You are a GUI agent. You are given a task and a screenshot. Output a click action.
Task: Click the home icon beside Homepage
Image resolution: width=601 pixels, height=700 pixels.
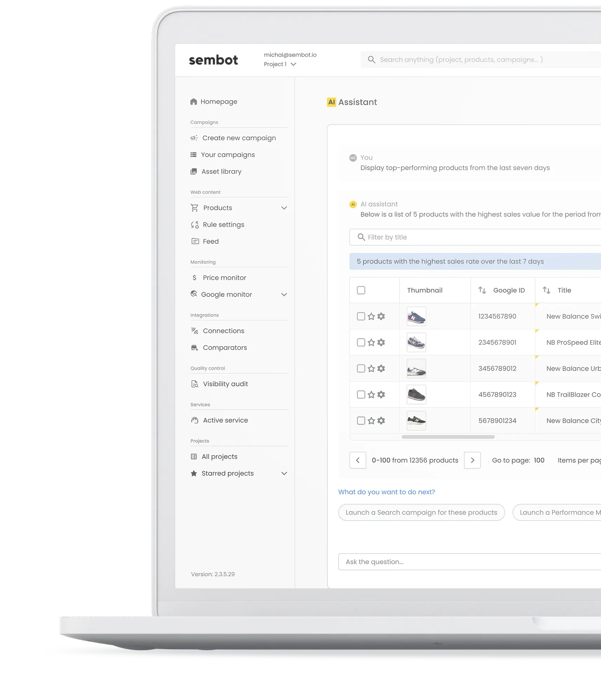point(194,102)
